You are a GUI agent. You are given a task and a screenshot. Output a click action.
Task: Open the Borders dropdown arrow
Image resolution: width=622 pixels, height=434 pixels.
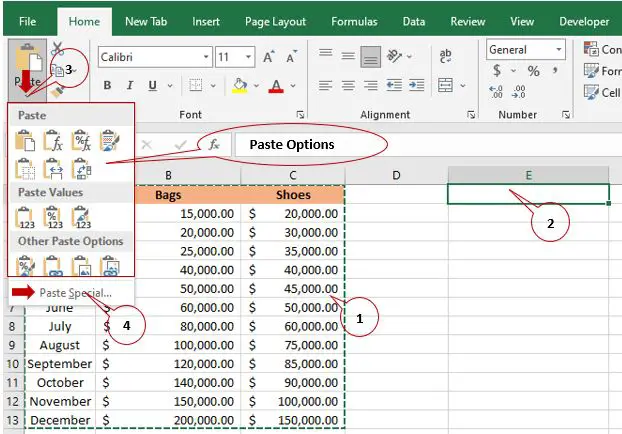(213, 86)
